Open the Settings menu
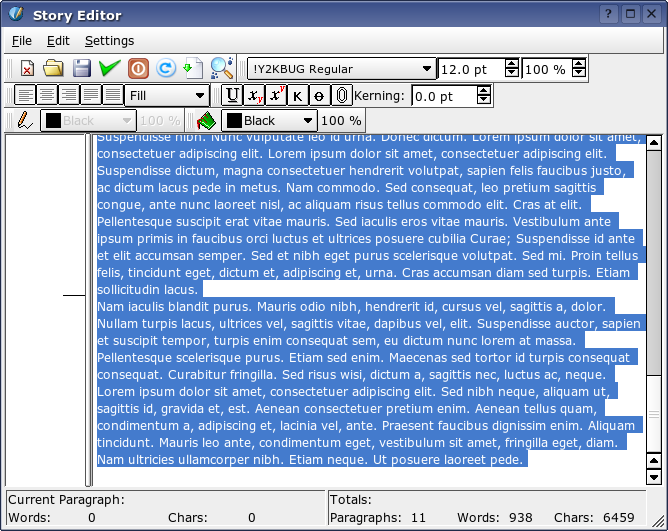This screenshot has width=668, height=531. click(109, 41)
